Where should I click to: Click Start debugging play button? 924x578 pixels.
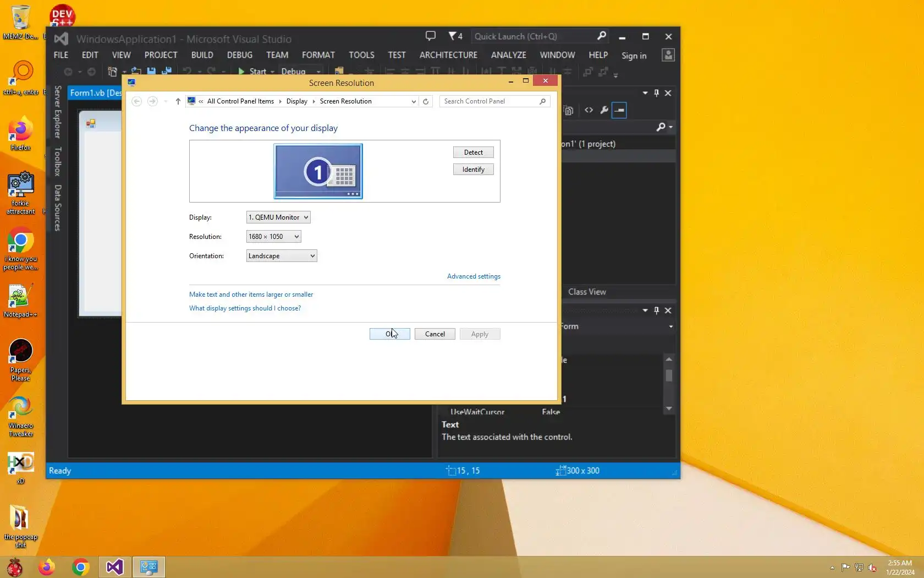click(x=241, y=72)
